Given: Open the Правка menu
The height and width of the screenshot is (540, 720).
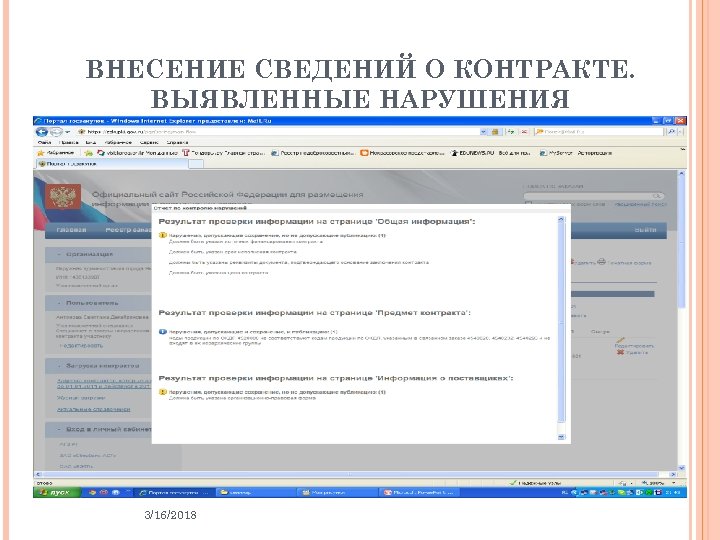Looking at the screenshot, I should click(x=68, y=142).
